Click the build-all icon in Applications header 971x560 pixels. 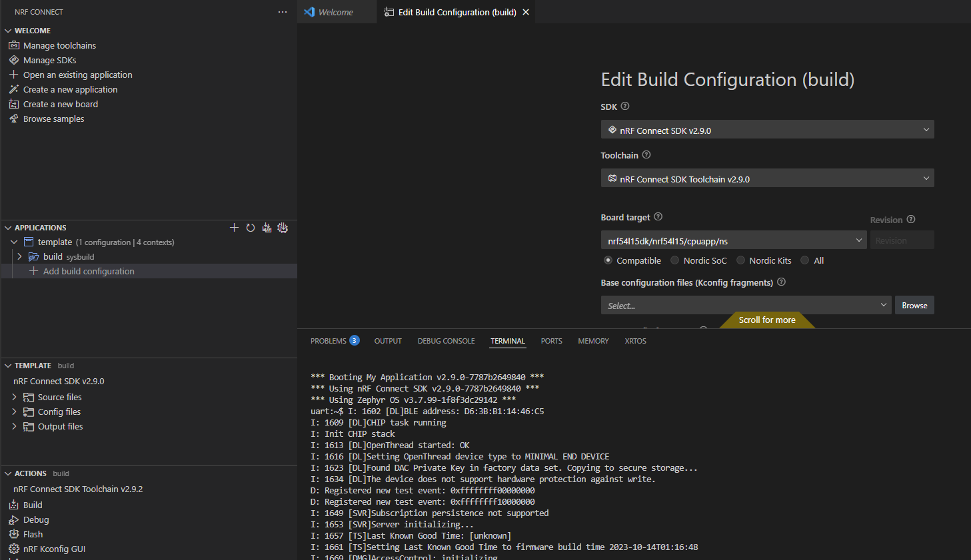coord(267,228)
